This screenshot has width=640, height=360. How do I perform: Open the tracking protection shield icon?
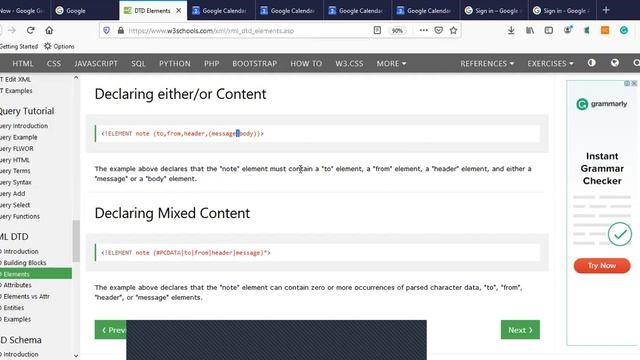pos(107,30)
